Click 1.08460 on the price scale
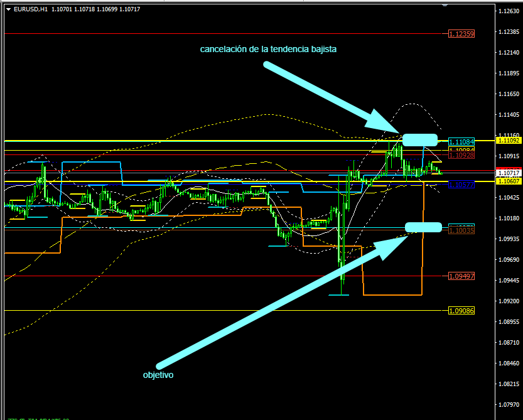 point(509,363)
